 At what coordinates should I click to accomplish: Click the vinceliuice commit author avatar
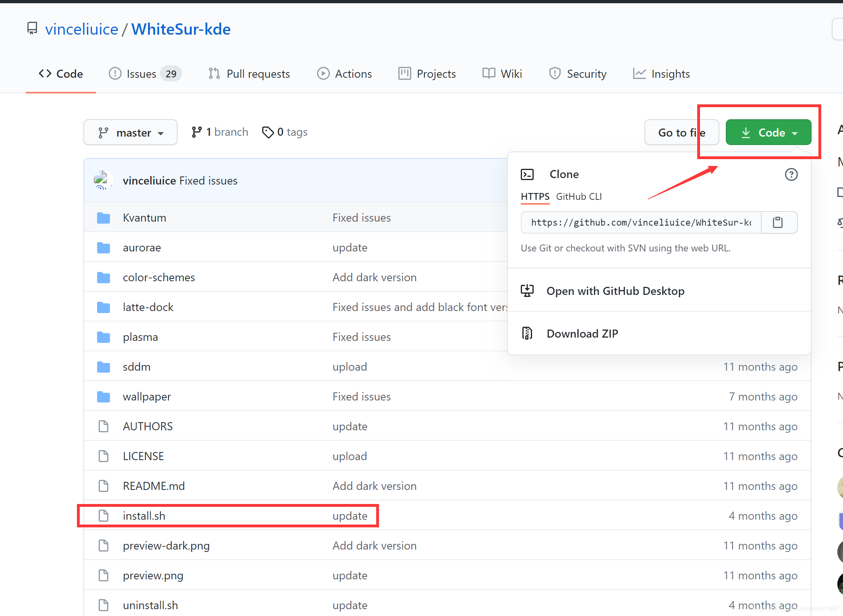pos(103,180)
